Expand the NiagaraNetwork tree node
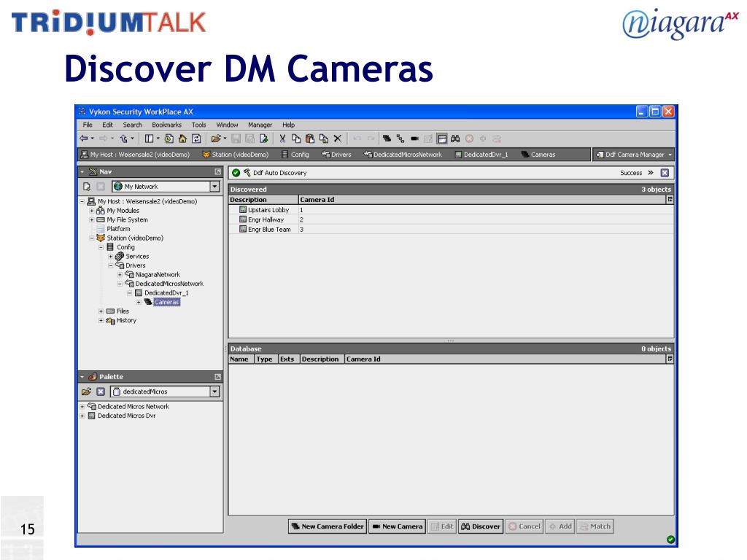747x560 pixels. tap(120, 275)
